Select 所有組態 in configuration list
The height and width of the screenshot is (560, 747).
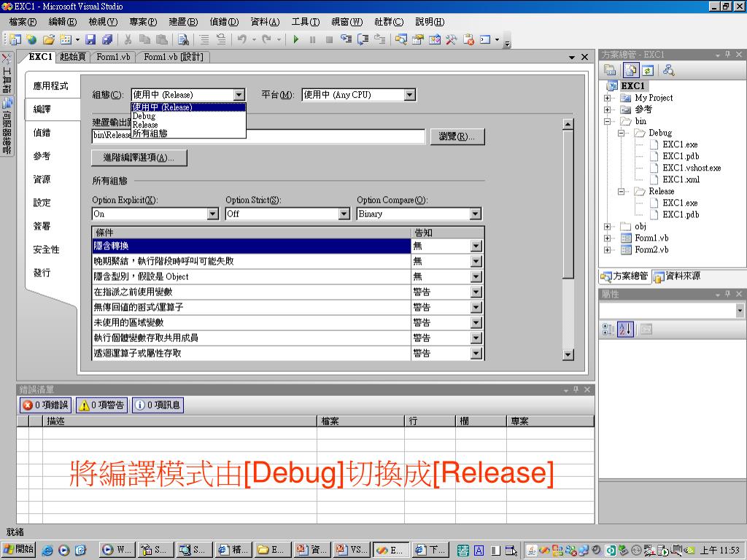[x=188, y=134]
